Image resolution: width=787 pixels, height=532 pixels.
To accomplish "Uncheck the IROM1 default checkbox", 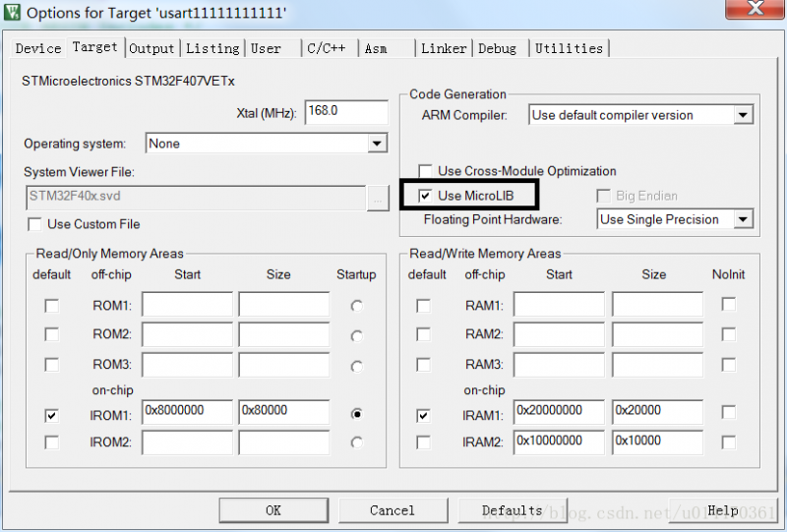I will pos(52,416).
